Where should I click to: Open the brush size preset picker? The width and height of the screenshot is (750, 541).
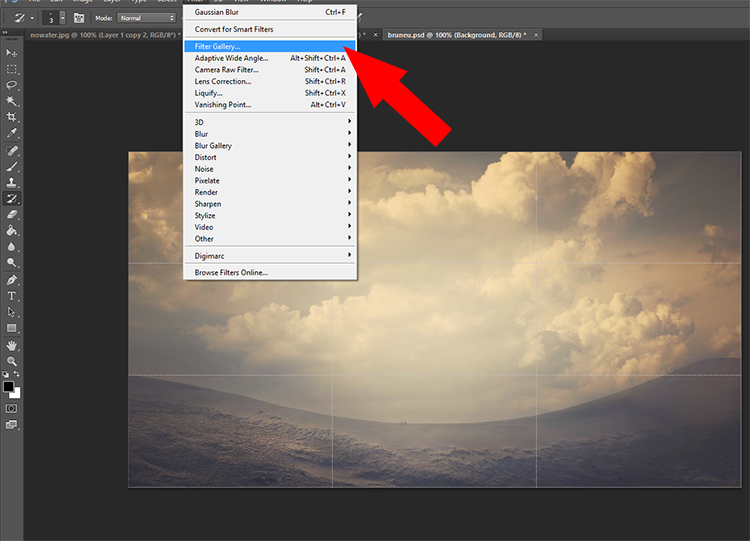(x=63, y=18)
